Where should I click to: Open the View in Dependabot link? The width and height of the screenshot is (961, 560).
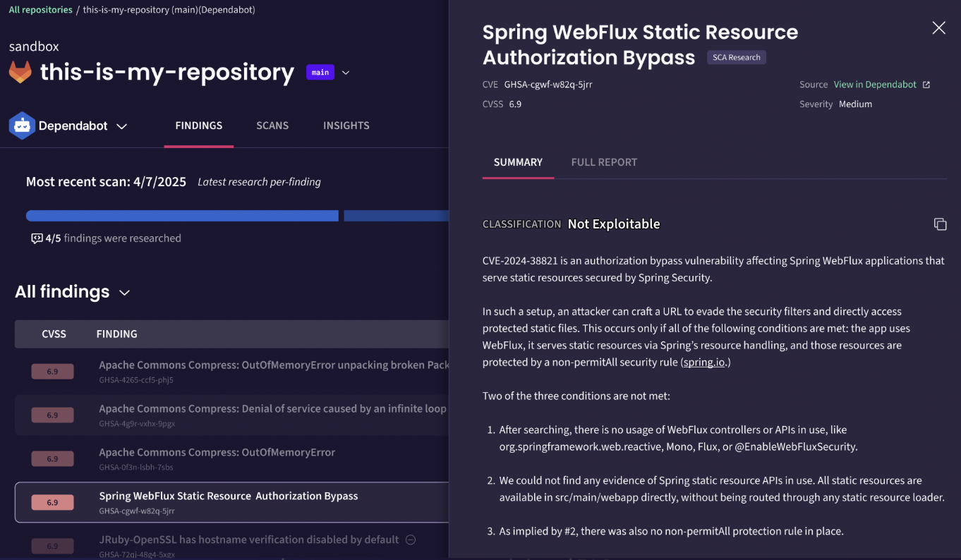875,85
